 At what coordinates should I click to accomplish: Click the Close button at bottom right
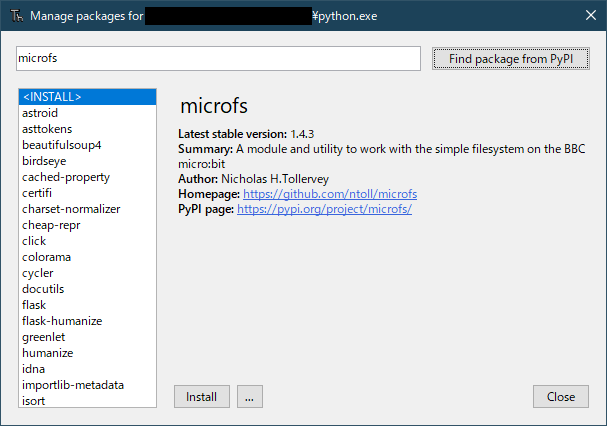(x=560, y=397)
